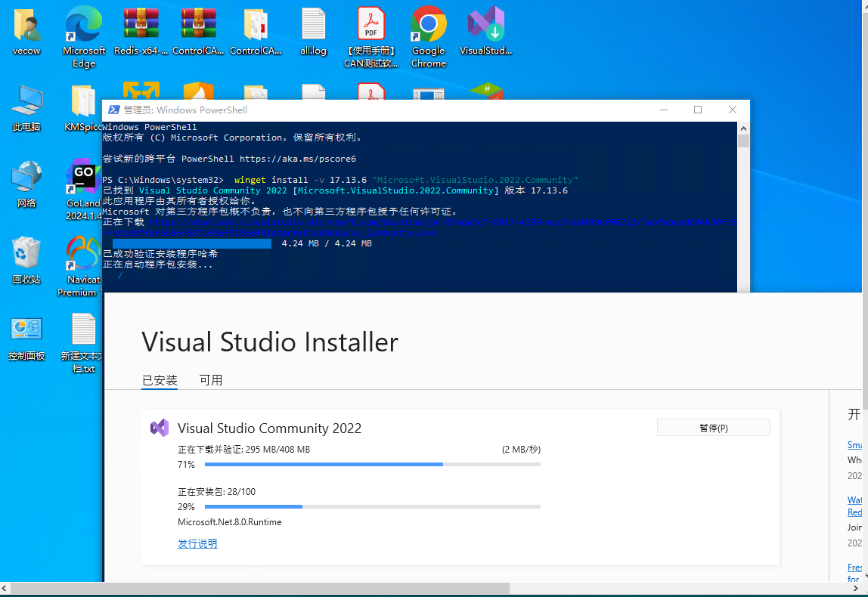Click the bottom horizontal scrollbar thumb

[260, 588]
